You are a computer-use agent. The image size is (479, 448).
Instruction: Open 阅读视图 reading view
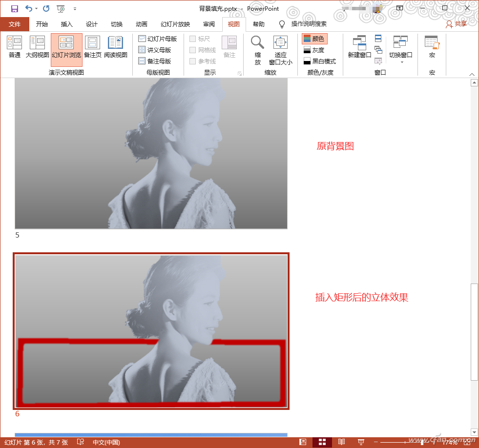click(x=115, y=47)
